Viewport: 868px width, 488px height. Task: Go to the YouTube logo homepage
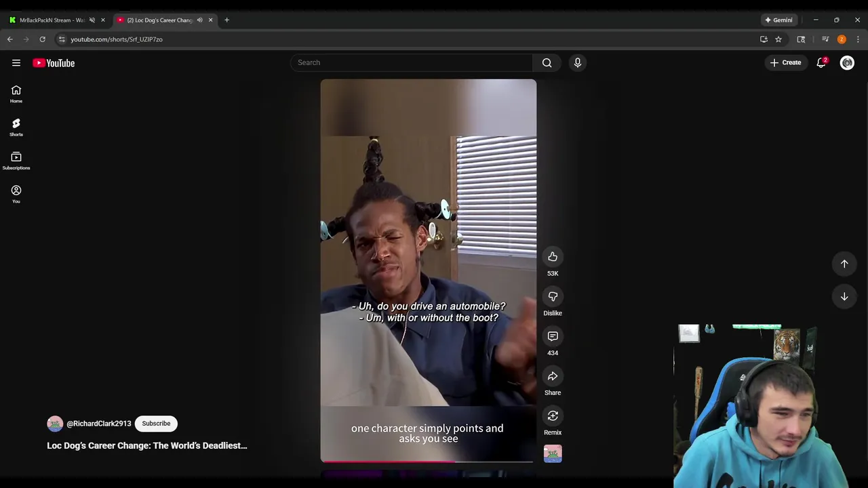pyautogui.click(x=54, y=63)
